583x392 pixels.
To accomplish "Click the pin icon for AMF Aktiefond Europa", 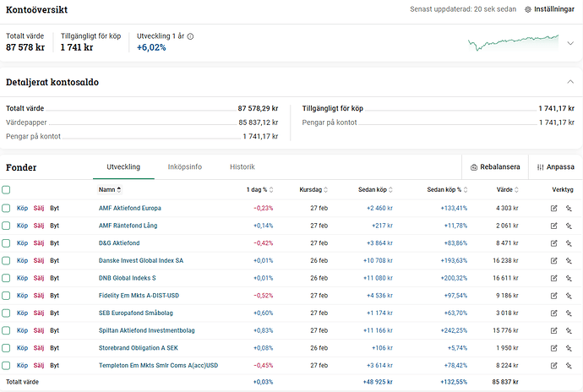I will click(569, 209).
